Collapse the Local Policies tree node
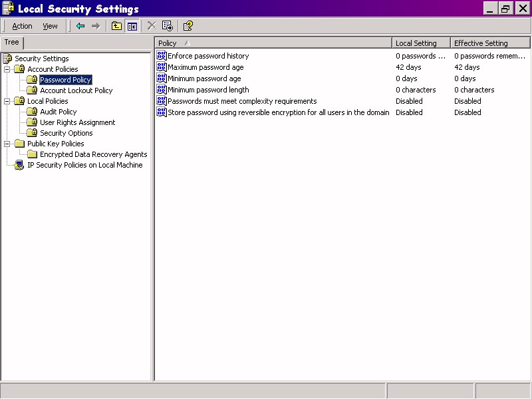The image size is (532, 399). tap(7, 101)
